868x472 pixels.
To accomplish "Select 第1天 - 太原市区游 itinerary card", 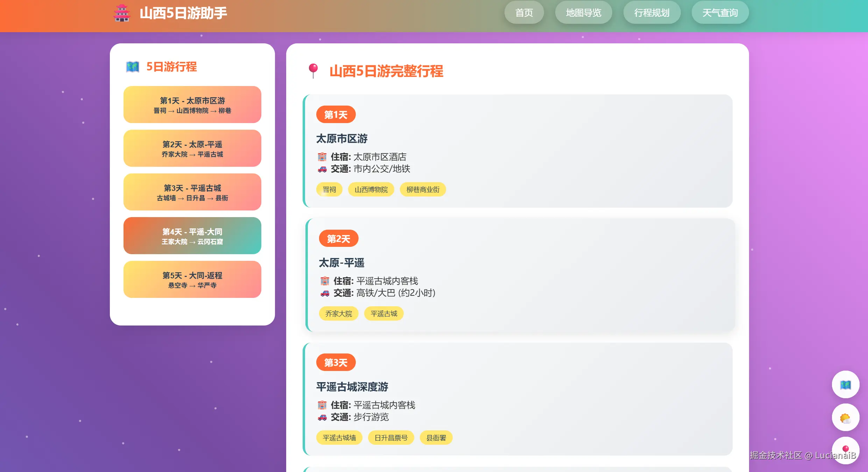I will pos(192,105).
